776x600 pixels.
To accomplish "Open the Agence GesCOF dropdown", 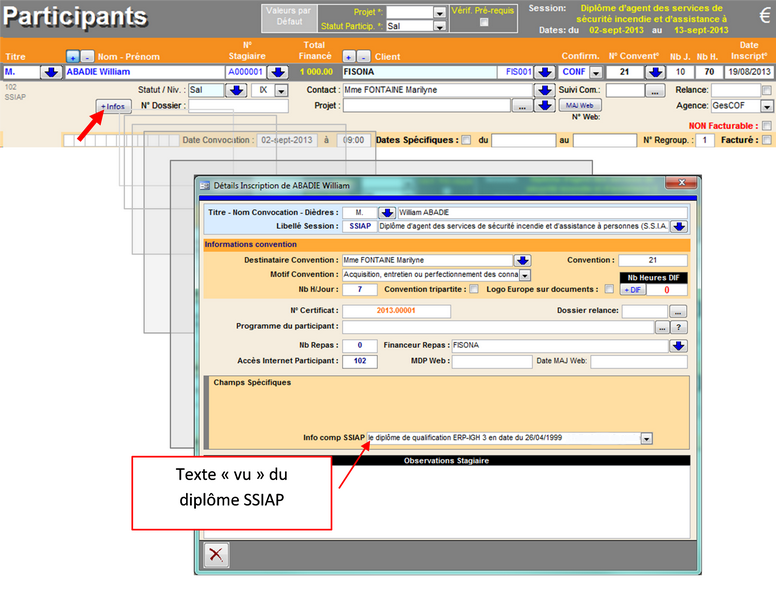I will tap(765, 105).
